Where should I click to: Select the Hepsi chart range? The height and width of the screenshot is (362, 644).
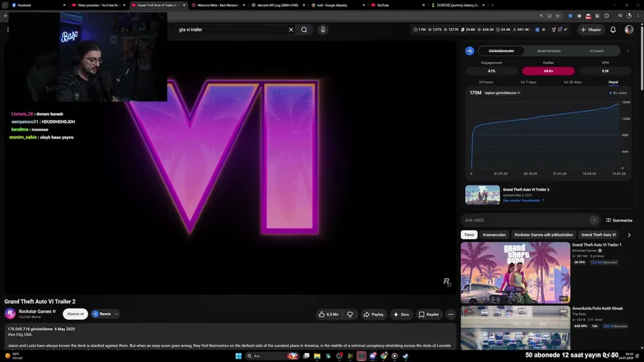[613, 82]
